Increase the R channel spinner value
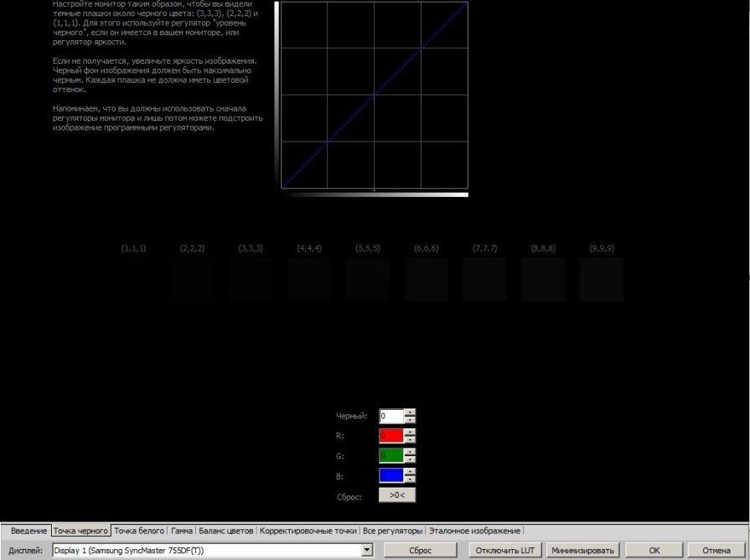Viewport: 750px width, 560px height. [x=410, y=433]
